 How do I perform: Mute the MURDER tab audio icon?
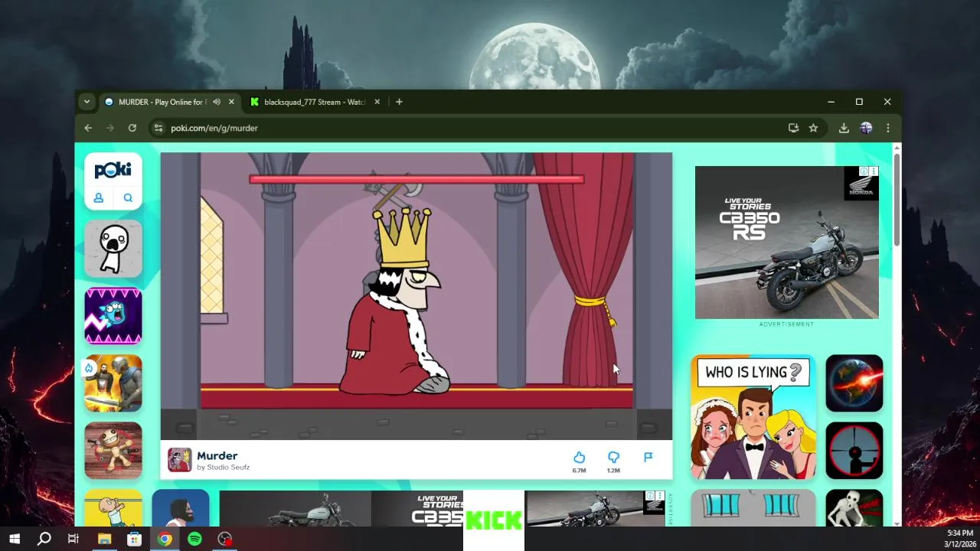tap(217, 102)
